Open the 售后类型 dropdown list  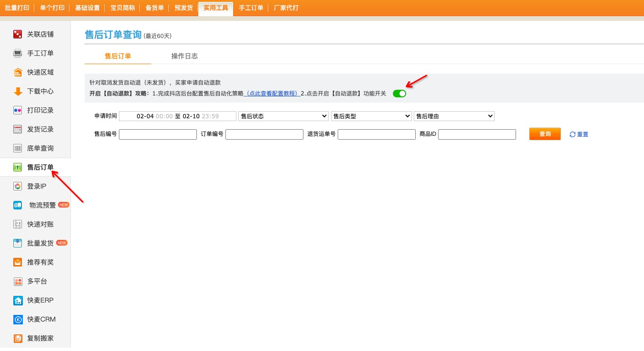371,116
